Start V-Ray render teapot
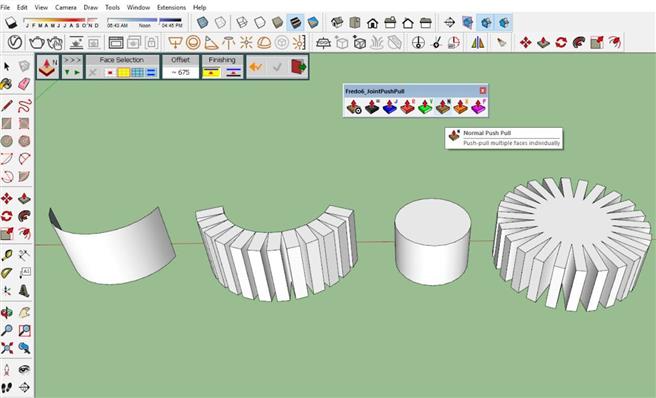 click(37, 42)
